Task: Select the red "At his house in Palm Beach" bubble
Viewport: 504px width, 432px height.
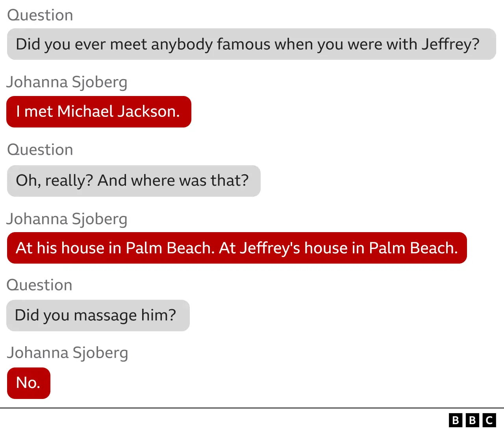Action: [237, 248]
